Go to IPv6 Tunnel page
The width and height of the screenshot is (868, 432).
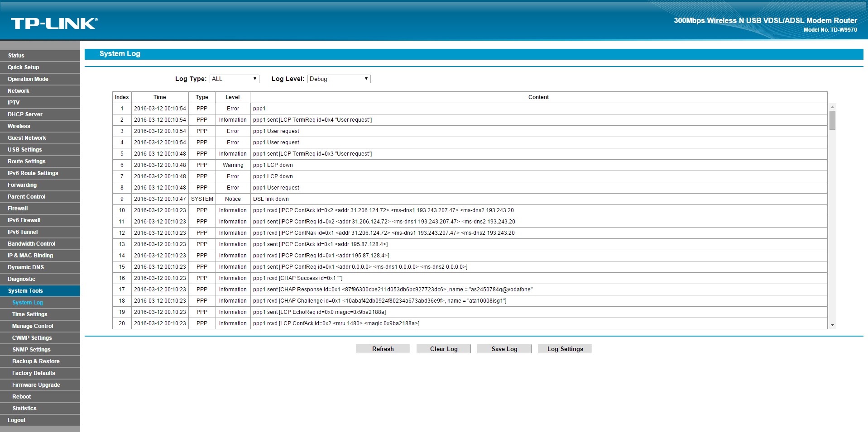coord(40,232)
